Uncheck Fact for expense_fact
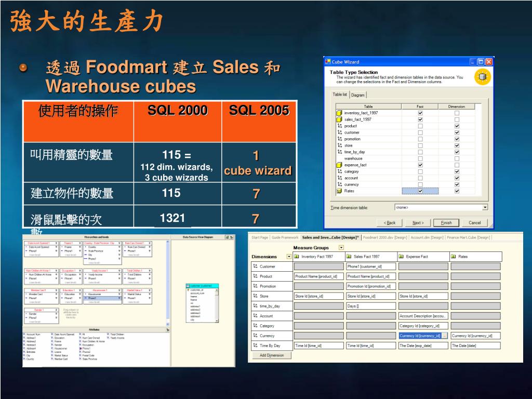 [x=420, y=165]
